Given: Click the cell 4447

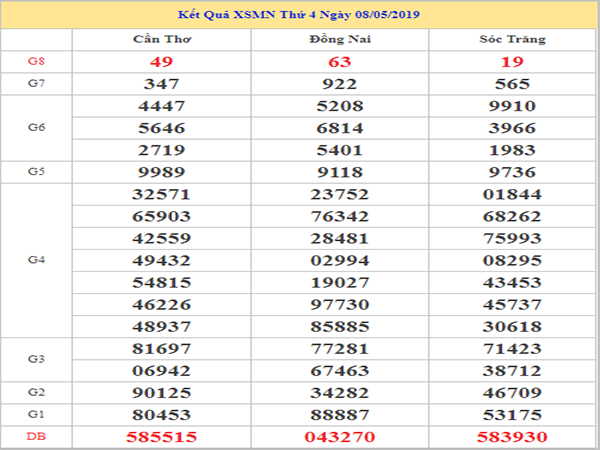Looking at the screenshot, I should [x=161, y=106].
